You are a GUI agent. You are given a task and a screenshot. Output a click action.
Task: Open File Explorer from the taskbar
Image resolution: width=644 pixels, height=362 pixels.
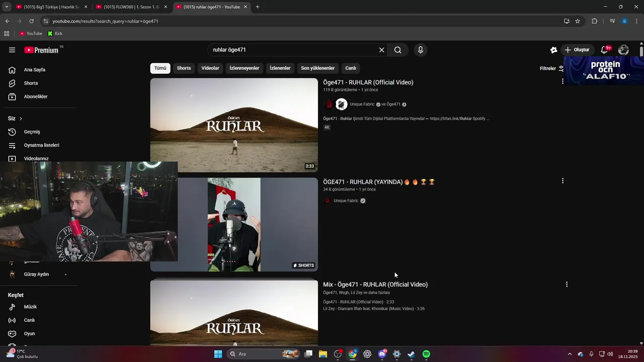coord(323,354)
